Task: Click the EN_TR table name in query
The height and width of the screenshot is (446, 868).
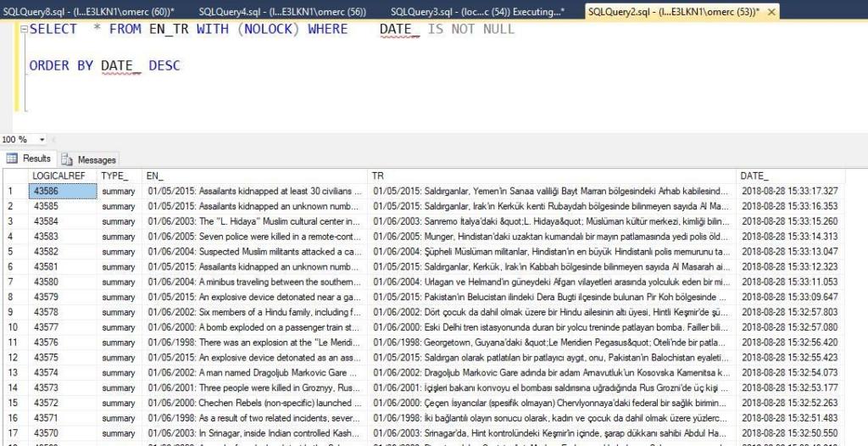Action: pyautogui.click(x=170, y=30)
